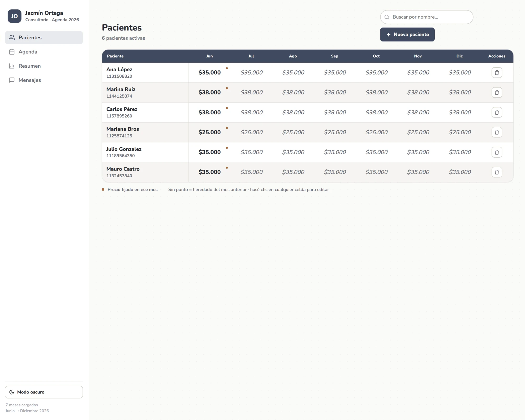525x420 pixels.
Task: Click the name Mauro Castro
Action: click(123, 169)
